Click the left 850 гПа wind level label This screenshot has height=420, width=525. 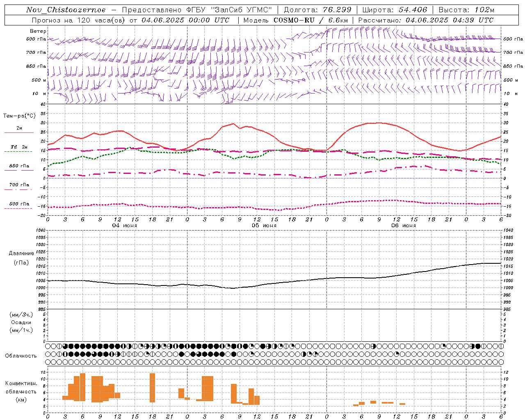pyautogui.click(x=36, y=66)
